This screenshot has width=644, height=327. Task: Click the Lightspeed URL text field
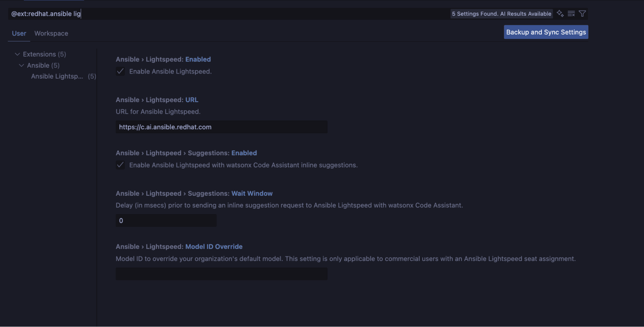pos(221,127)
